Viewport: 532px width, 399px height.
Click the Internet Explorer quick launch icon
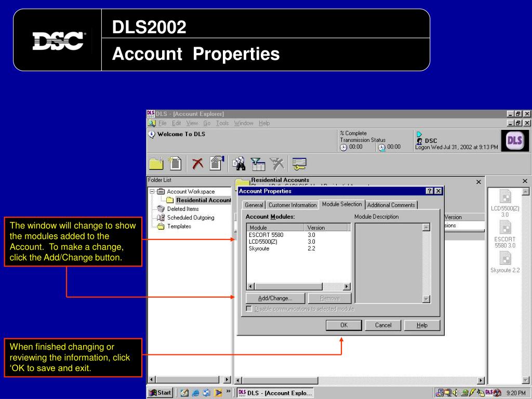(195, 393)
